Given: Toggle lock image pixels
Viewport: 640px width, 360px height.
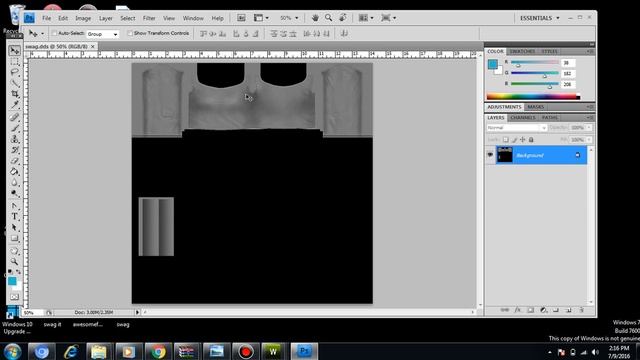Looking at the screenshot, I should point(514,140).
